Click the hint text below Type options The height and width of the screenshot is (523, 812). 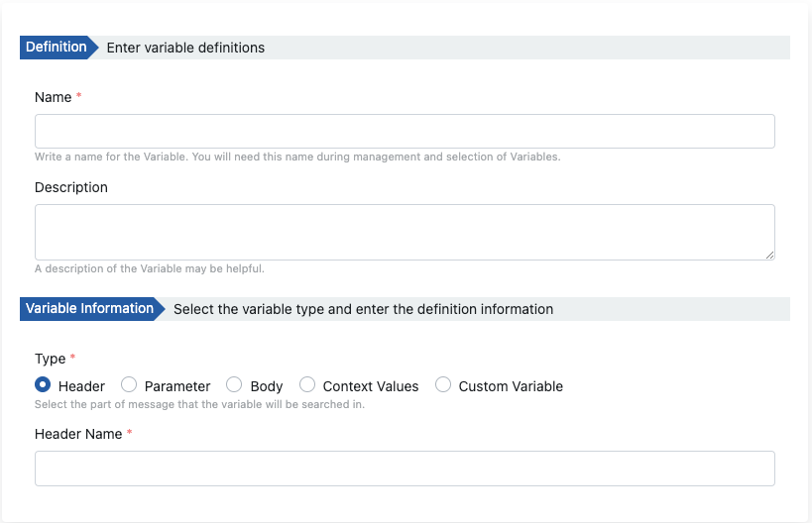tap(199, 404)
